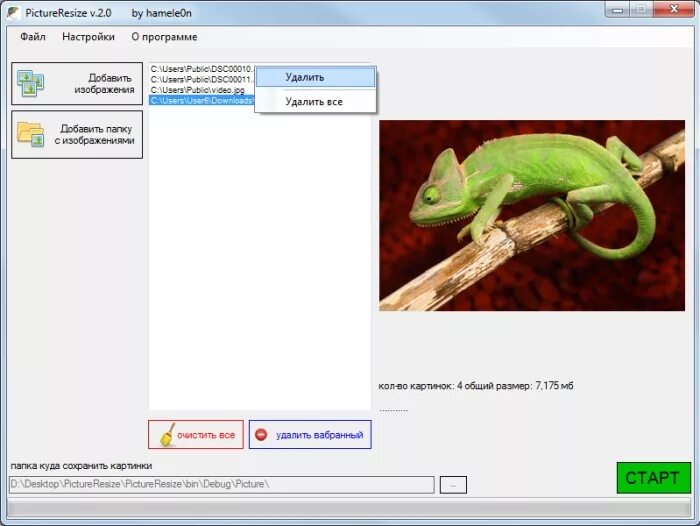Click the add-images pictures icon
The image size is (700, 526).
click(30, 83)
